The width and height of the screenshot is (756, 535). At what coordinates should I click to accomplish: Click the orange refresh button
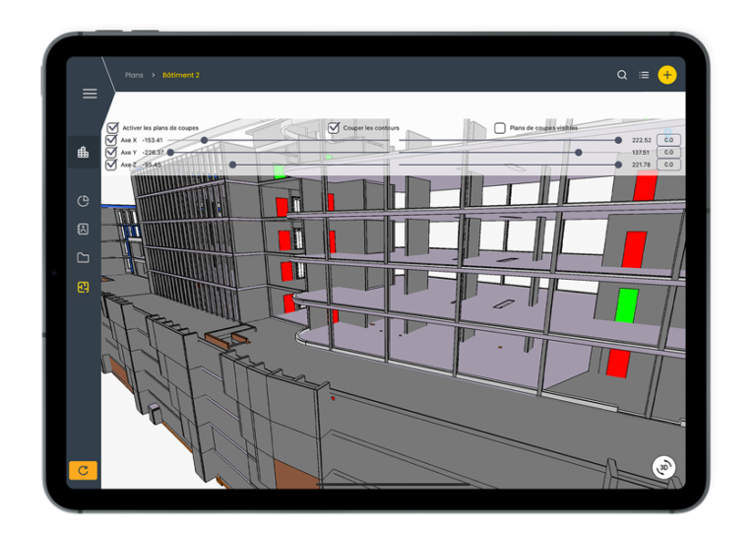(x=83, y=470)
